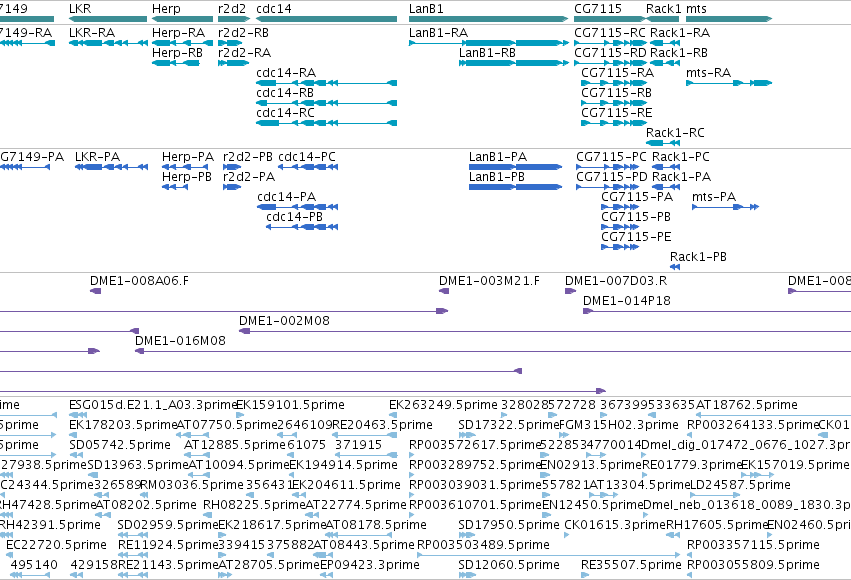Image resolution: width=851 pixels, height=580 pixels.
Task: Select the mts gene arrow
Action: click(729, 19)
